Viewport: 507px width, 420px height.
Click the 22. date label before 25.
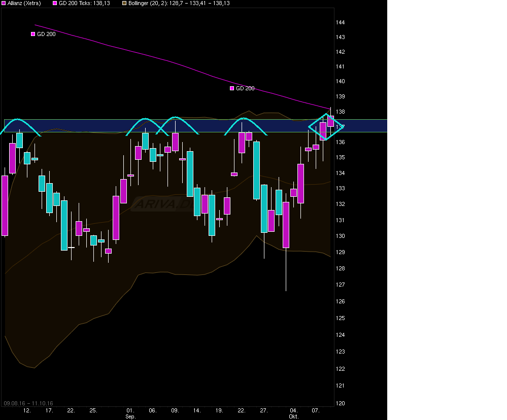71,411
